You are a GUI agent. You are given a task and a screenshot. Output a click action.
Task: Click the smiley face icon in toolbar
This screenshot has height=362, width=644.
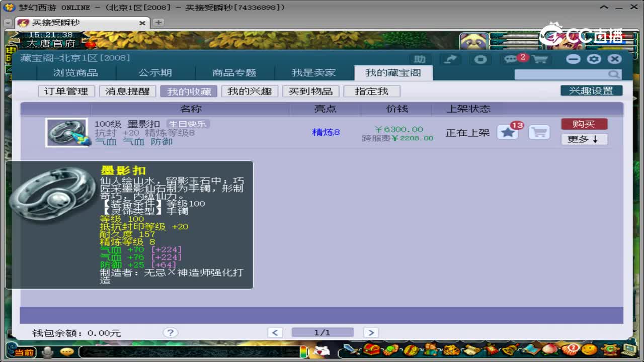589,349
